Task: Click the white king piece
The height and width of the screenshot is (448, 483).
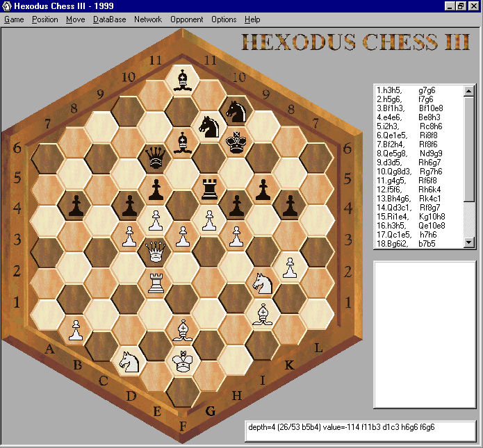Action: click(182, 361)
